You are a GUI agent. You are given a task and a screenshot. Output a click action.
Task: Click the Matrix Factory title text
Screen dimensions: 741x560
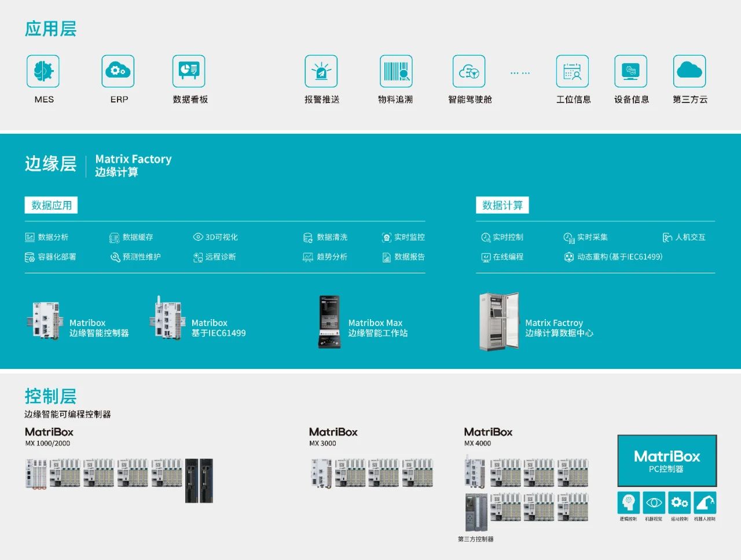coord(133,159)
